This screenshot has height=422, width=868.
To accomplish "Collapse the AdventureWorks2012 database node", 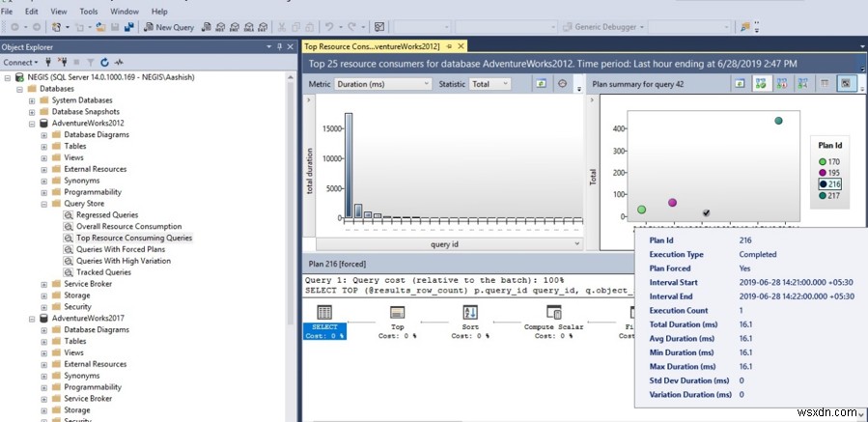I will [x=32, y=124].
